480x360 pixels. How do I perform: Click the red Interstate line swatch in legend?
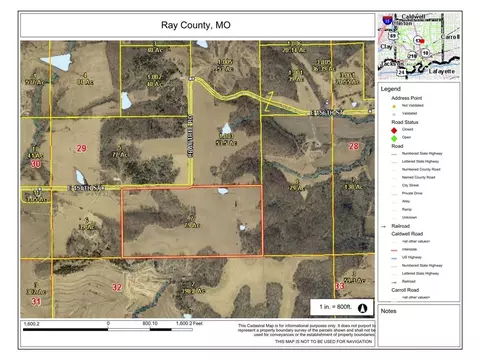click(x=394, y=250)
